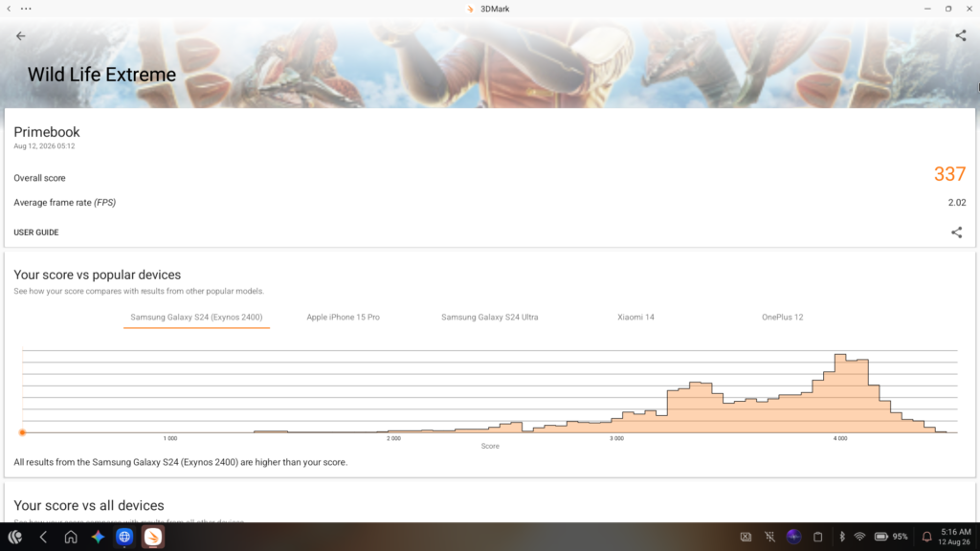Click the 3 000 axis label

click(x=616, y=438)
